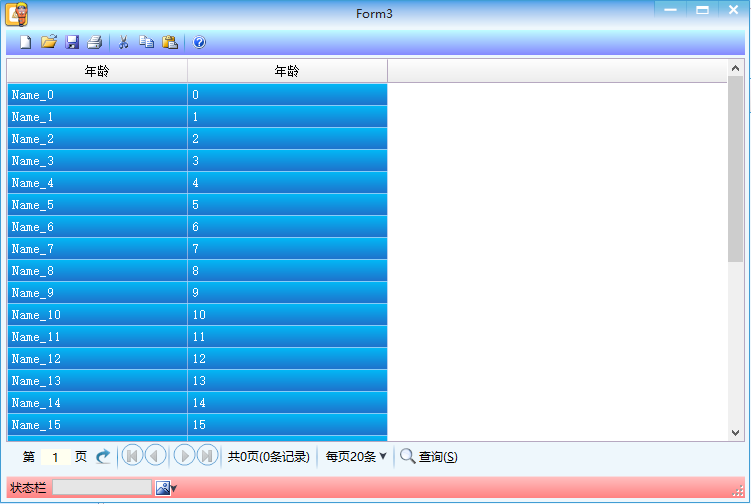Open the 每页20条 page size dropdown
Screen dimensions: 751x504
click(x=356, y=457)
